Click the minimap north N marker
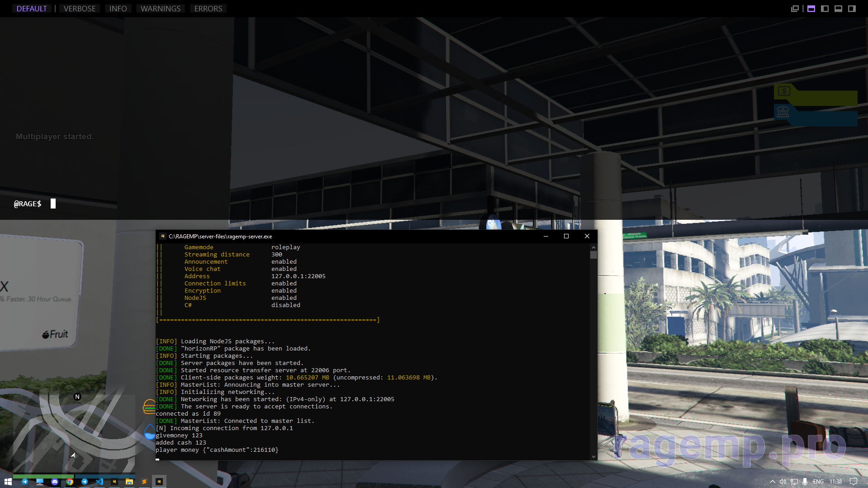Viewport: 868px width, 488px height. [77, 397]
